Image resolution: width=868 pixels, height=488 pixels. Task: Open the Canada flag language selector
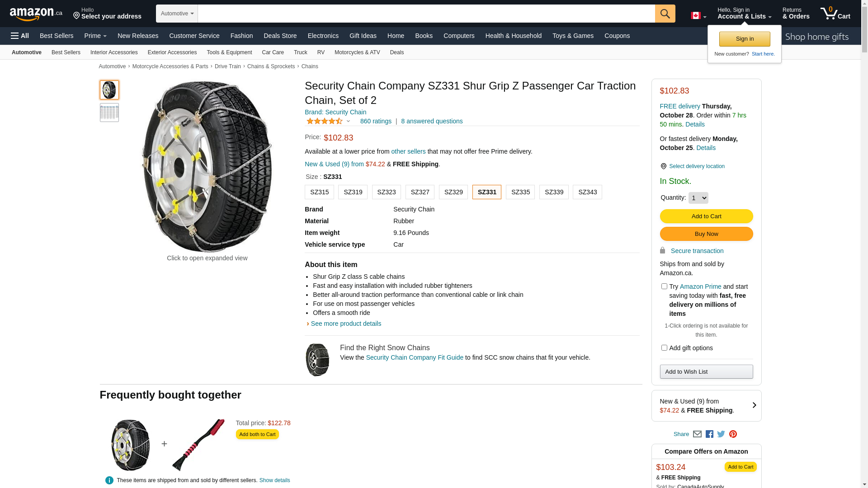(698, 16)
